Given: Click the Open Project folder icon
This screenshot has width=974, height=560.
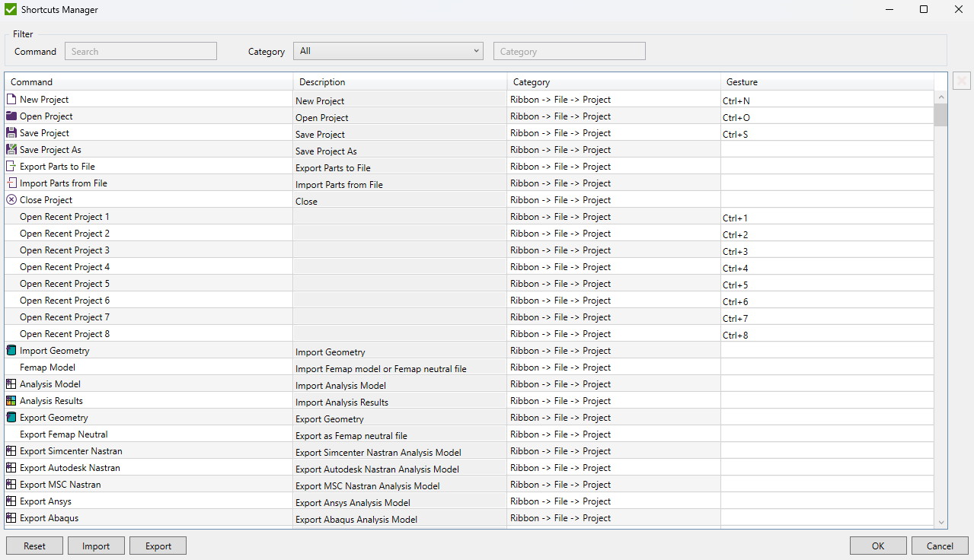Looking at the screenshot, I should click(x=11, y=116).
